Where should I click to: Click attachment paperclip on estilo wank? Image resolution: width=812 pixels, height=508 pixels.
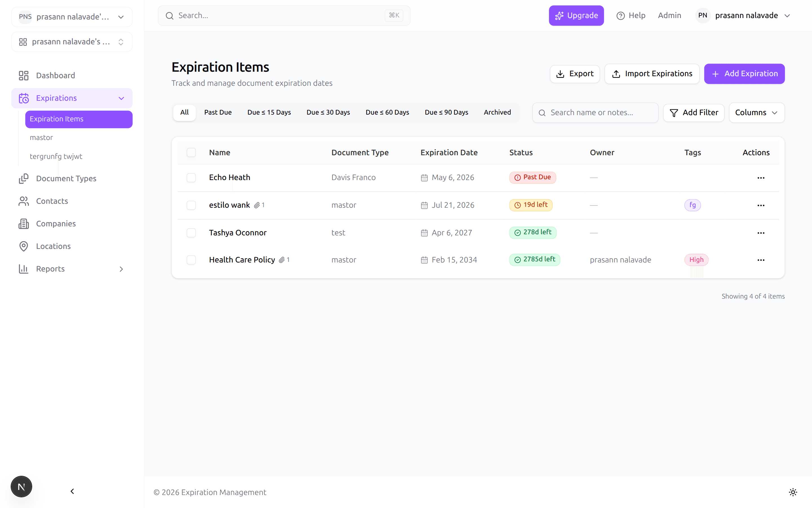point(257,205)
